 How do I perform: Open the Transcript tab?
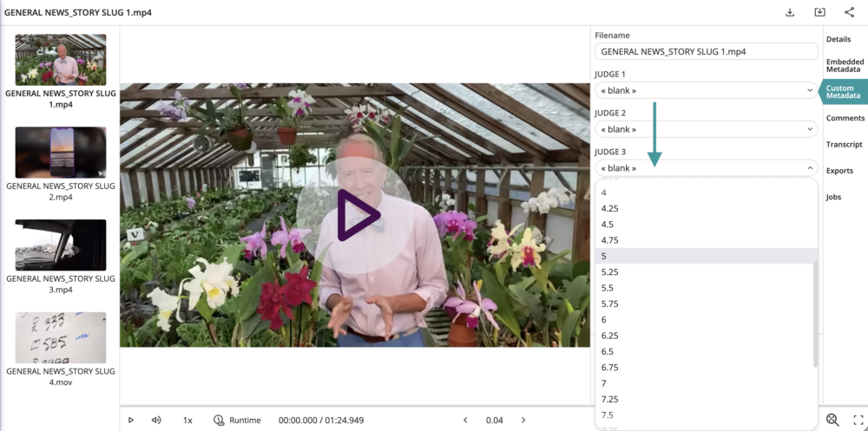[844, 145]
